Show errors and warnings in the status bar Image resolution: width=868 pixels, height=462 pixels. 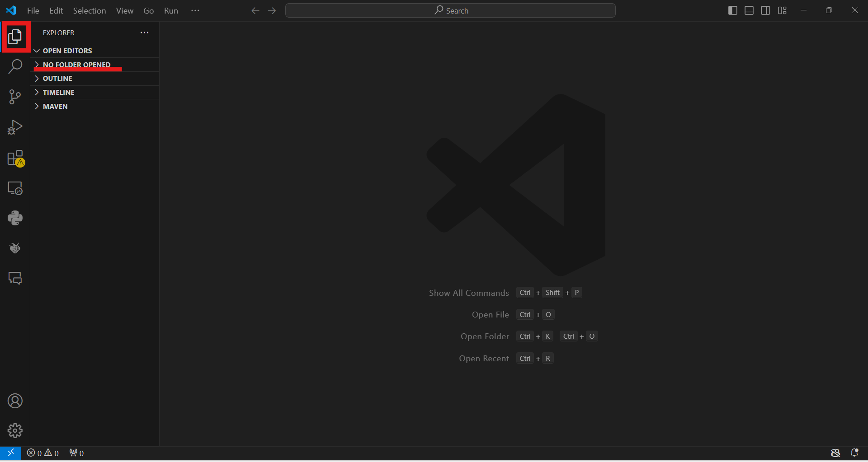tap(43, 453)
